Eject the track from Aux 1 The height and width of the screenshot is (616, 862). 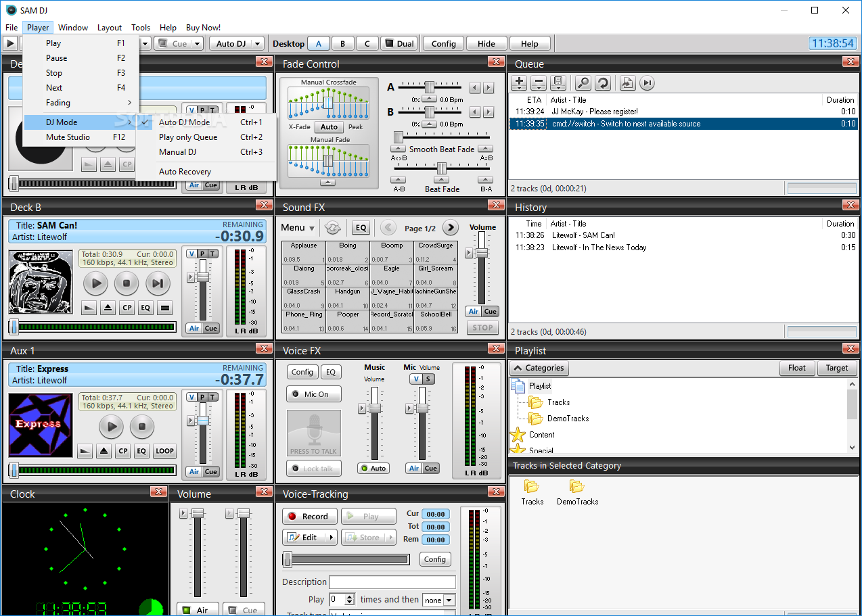pyautogui.click(x=104, y=451)
